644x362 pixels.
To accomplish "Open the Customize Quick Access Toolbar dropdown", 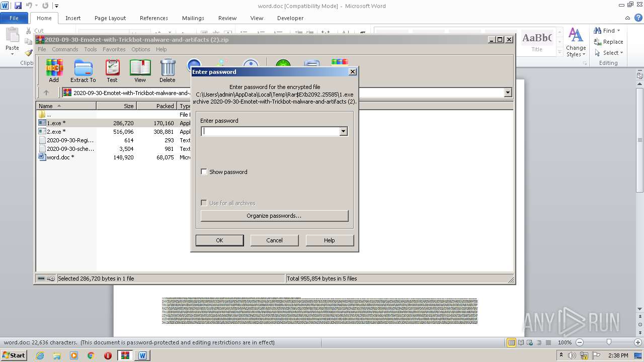I will coord(56,6).
